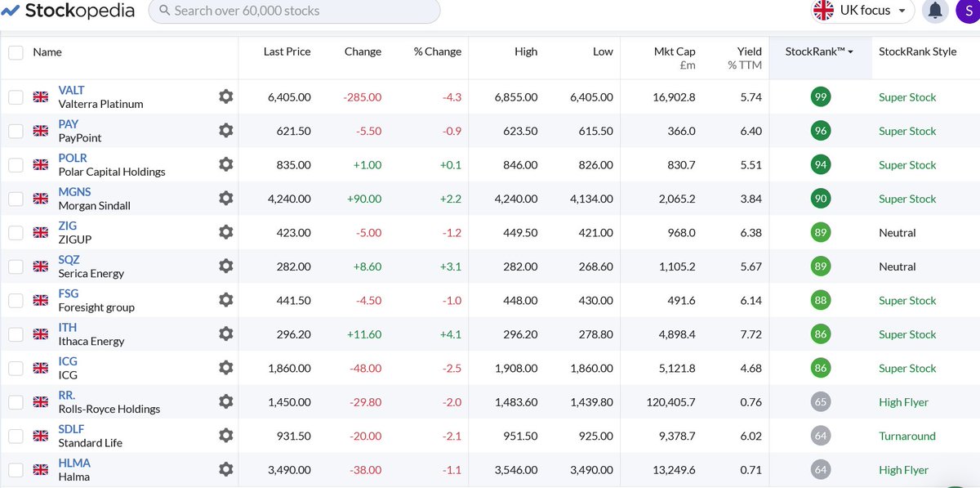Tick the checkbox for ZIG row

pyautogui.click(x=16, y=233)
